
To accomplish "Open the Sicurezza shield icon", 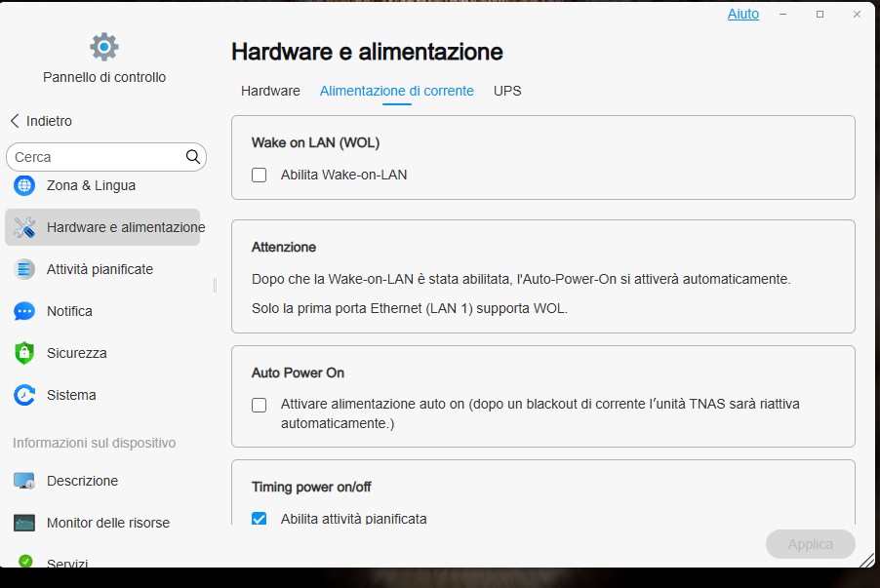I will [24, 353].
